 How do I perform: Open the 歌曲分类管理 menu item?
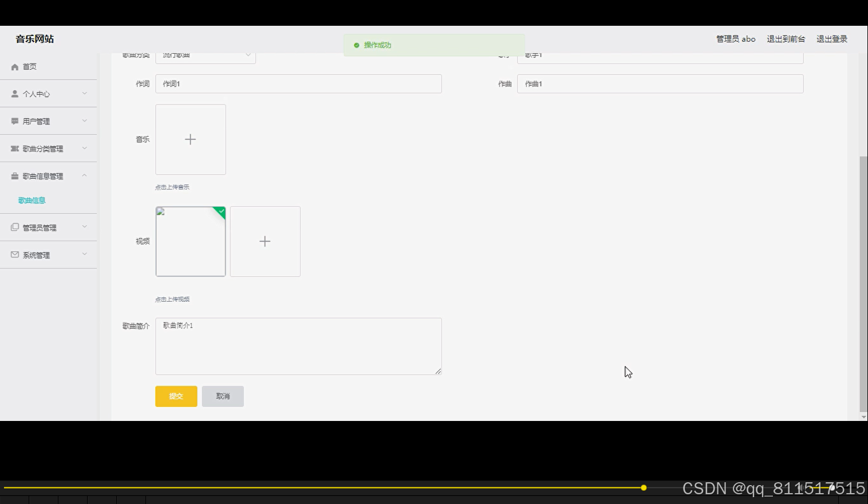(49, 149)
